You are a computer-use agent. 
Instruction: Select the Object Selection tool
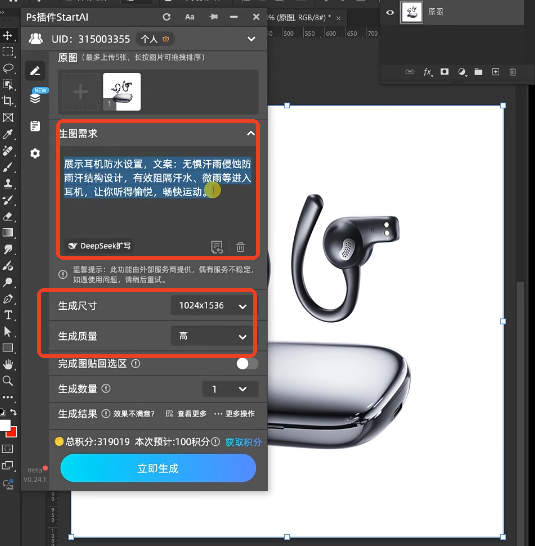pyautogui.click(x=8, y=85)
